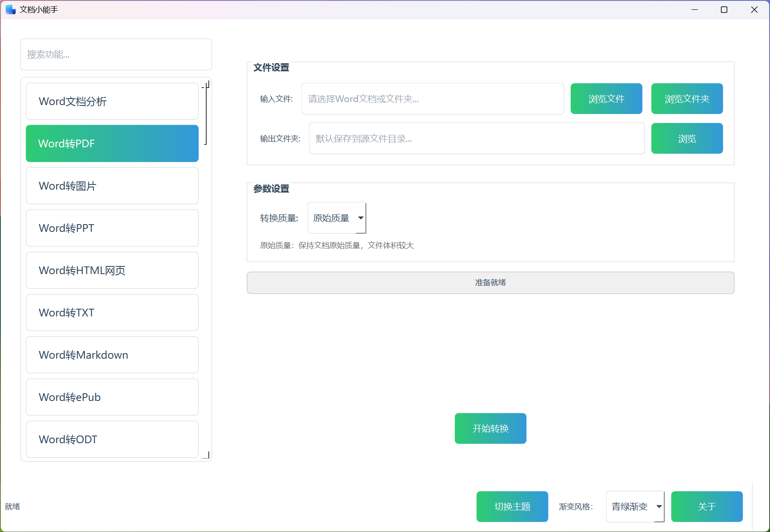Click 切换主题 to switch themes
The height and width of the screenshot is (532, 770).
click(512, 506)
